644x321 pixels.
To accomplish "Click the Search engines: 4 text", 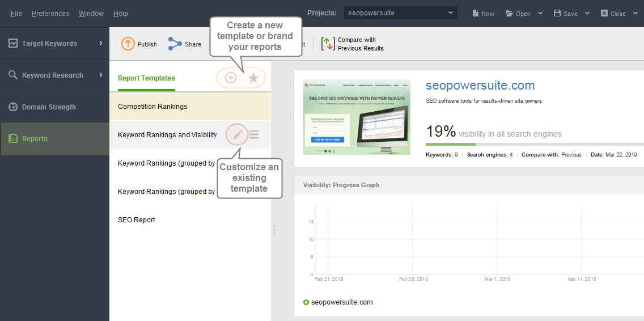I will [490, 154].
